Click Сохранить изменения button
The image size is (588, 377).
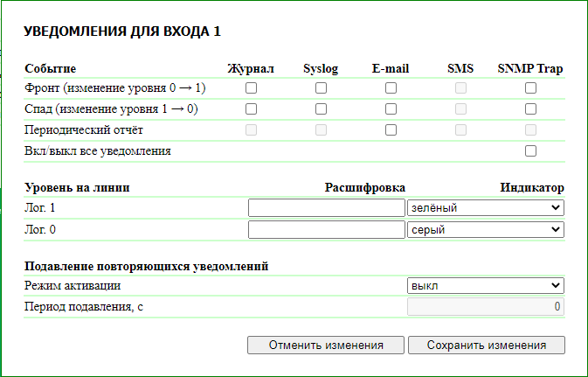[487, 346]
